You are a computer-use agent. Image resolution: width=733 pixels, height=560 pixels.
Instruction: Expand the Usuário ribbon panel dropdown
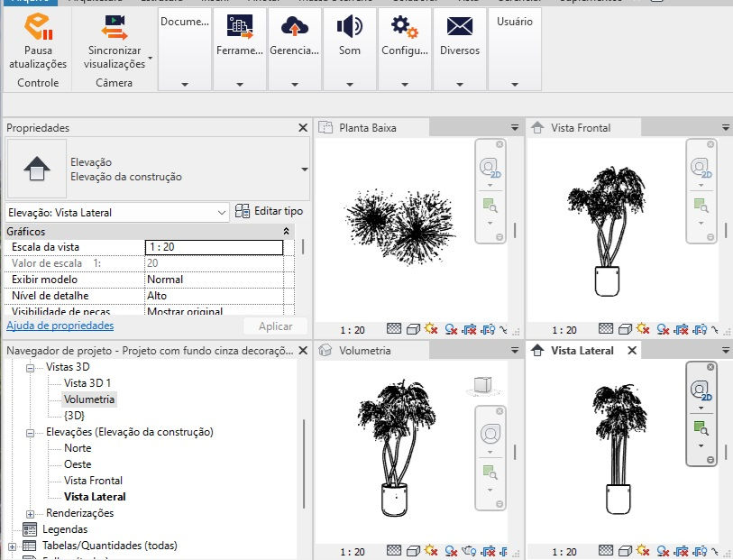(x=514, y=85)
